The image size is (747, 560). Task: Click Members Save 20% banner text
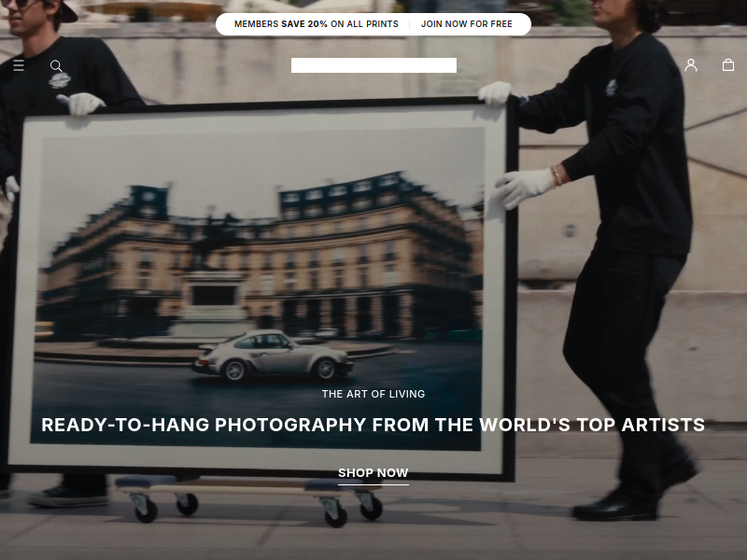click(317, 24)
